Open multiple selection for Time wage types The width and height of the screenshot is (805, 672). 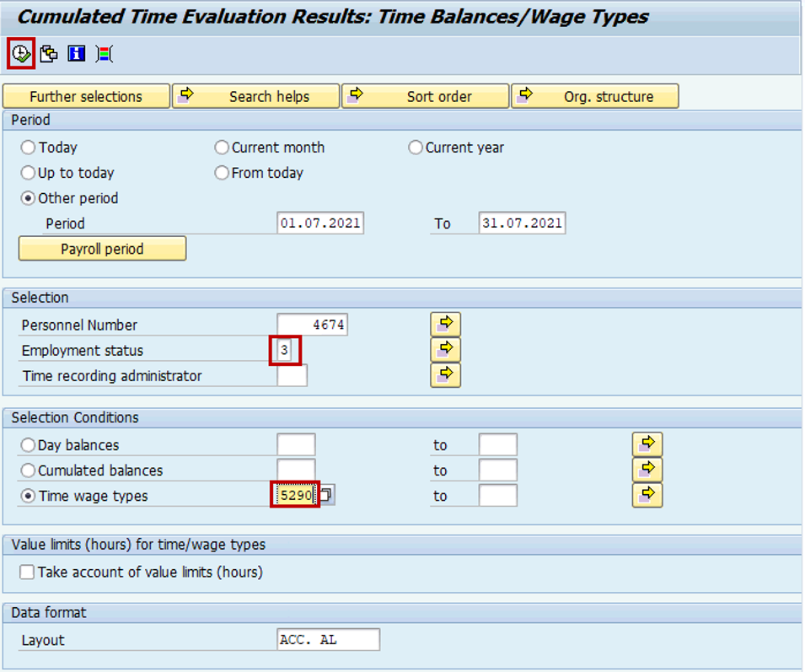(x=647, y=495)
